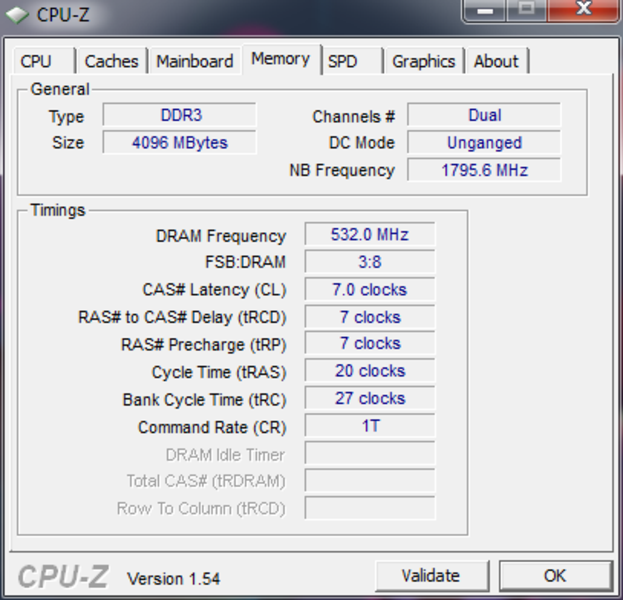
Task: Click the FSB:DRAM ratio field
Action: click(x=369, y=262)
